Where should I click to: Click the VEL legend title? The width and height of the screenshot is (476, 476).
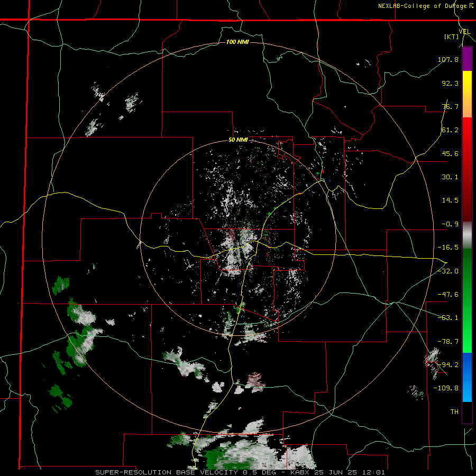click(x=464, y=31)
